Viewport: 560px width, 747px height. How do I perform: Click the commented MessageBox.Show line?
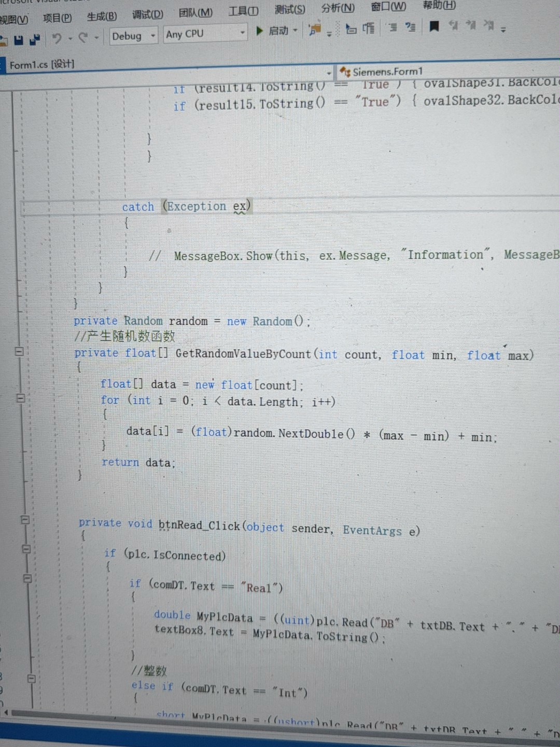354,255
